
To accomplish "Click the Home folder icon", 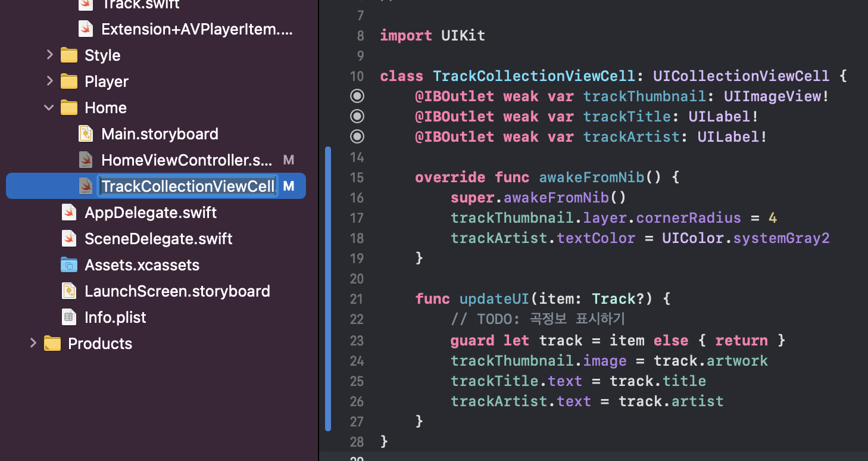I will 69,108.
